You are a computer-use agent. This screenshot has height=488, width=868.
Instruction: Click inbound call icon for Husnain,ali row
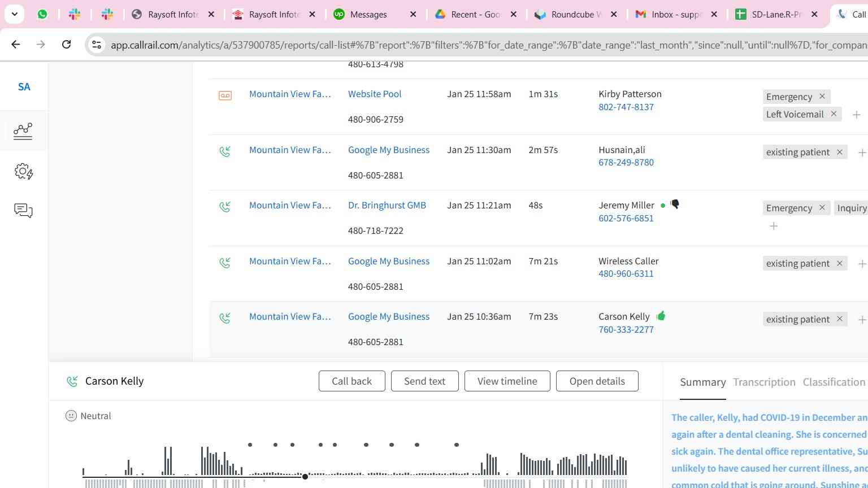coord(225,151)
